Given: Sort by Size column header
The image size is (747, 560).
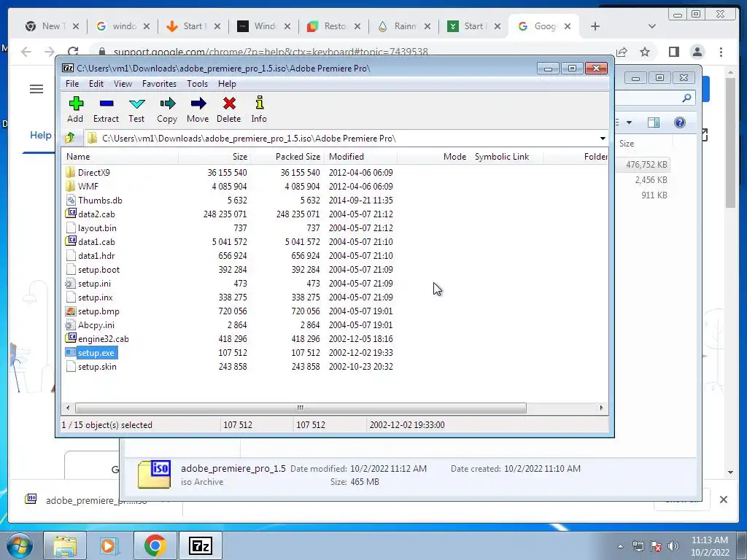Looking at the screenshot, I should (215, 157).
